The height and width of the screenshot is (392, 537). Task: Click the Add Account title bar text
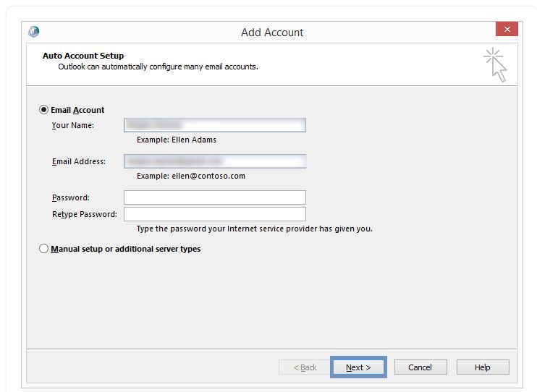[x=272, y=33]
